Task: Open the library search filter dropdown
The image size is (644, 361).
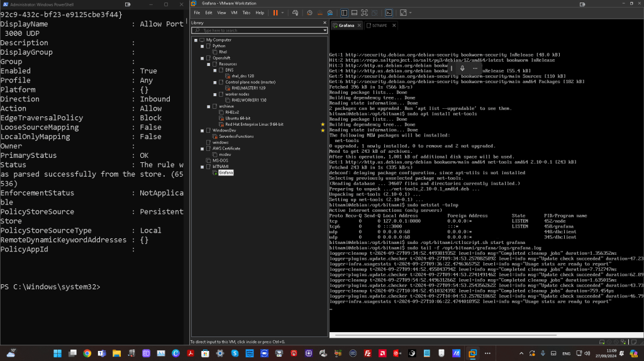Action: 325,30
